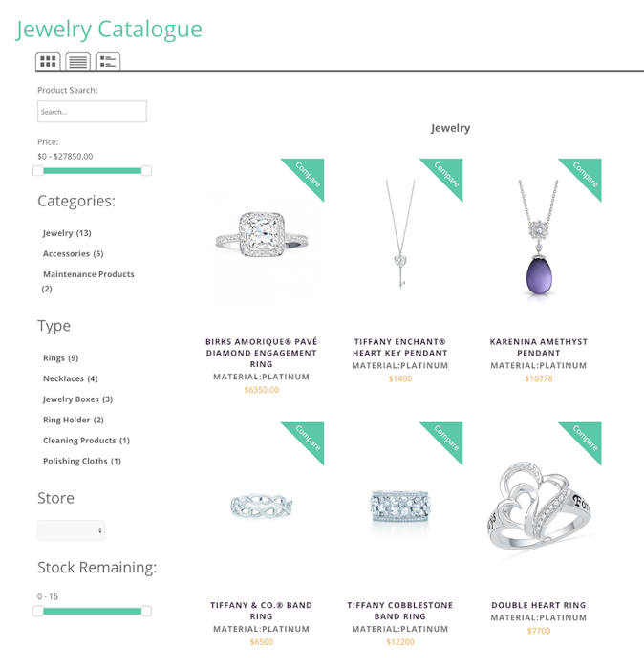
Task: Compare the Karenina Amethyst Pendant
Action: (x=586, y=174)
